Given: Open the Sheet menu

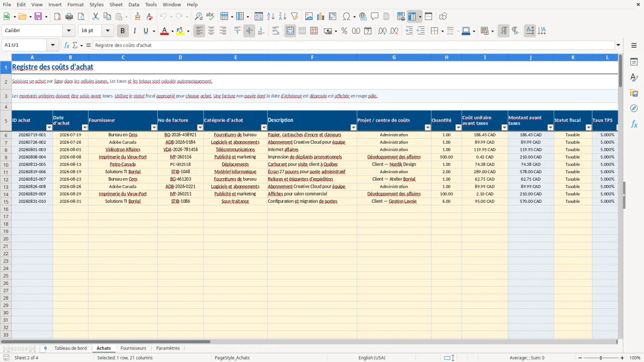Looking at the screenshot, I should tap(116, 4).
